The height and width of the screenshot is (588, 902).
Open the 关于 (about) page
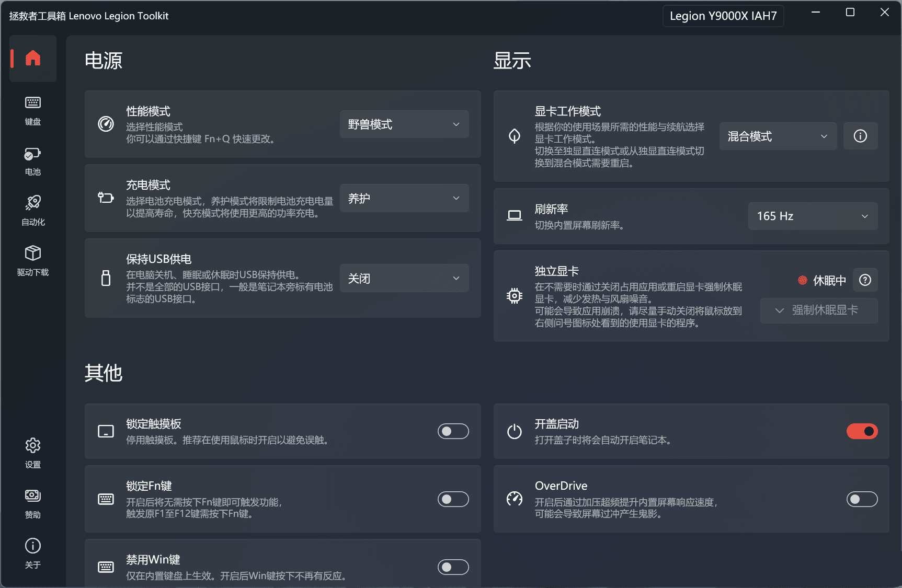click(32, 552)
